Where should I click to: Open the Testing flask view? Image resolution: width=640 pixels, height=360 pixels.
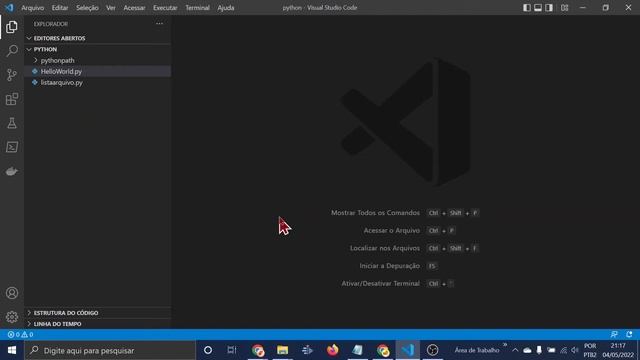click(12, 123)
